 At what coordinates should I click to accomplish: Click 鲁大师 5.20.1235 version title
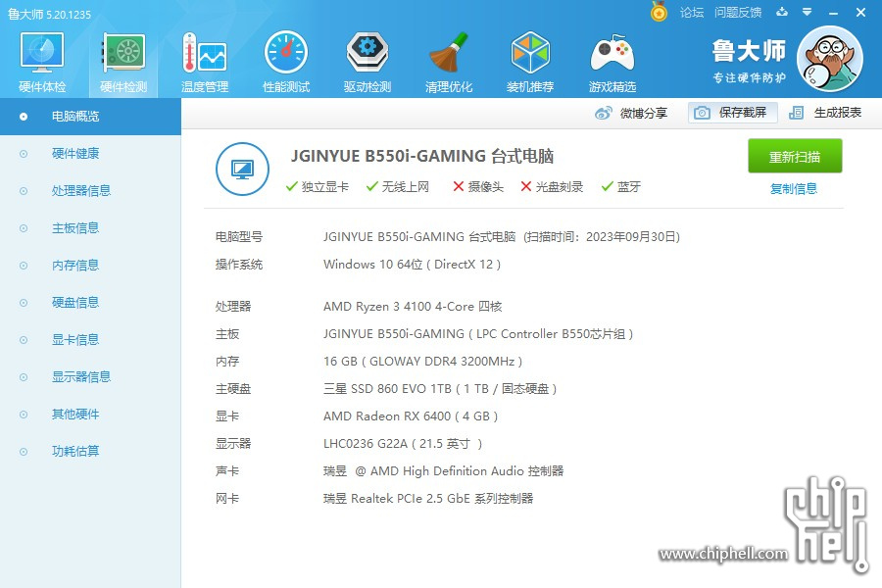(50, 14)
